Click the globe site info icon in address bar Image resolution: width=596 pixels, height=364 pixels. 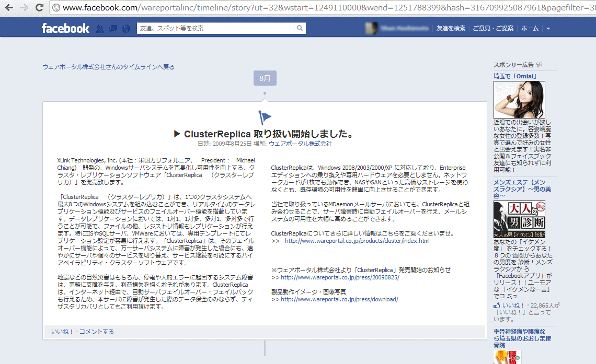point(56,8)
